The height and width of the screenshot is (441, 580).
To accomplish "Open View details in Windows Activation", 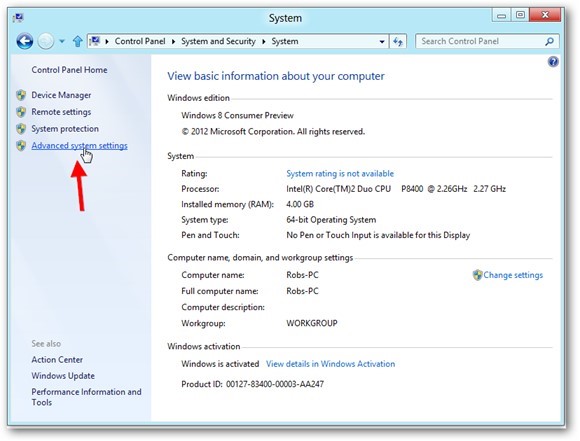I will click(x=330, y=364).
